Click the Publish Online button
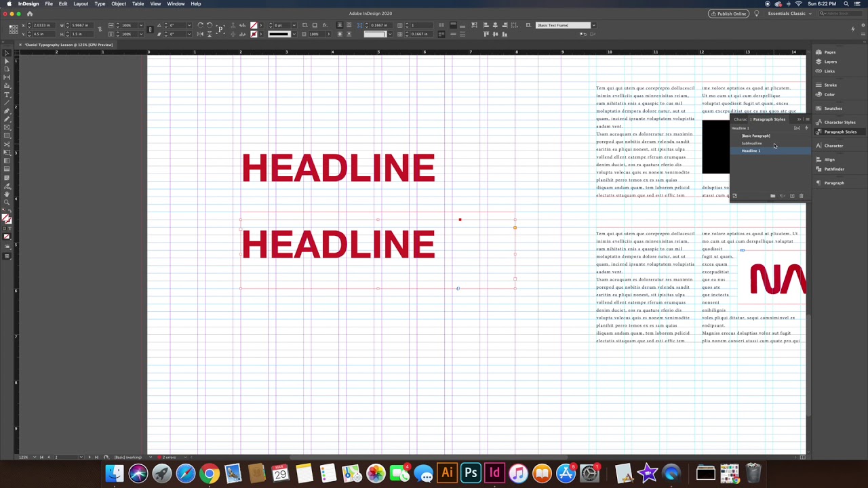The image size is (868, 488). click(728, 14)
